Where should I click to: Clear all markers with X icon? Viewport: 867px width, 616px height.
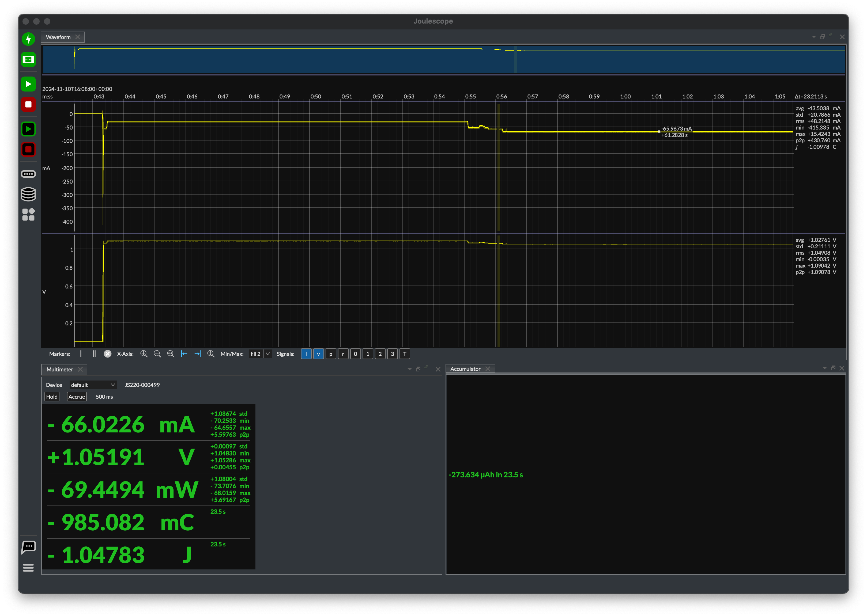pyautogui.click(x=108, y=354)
